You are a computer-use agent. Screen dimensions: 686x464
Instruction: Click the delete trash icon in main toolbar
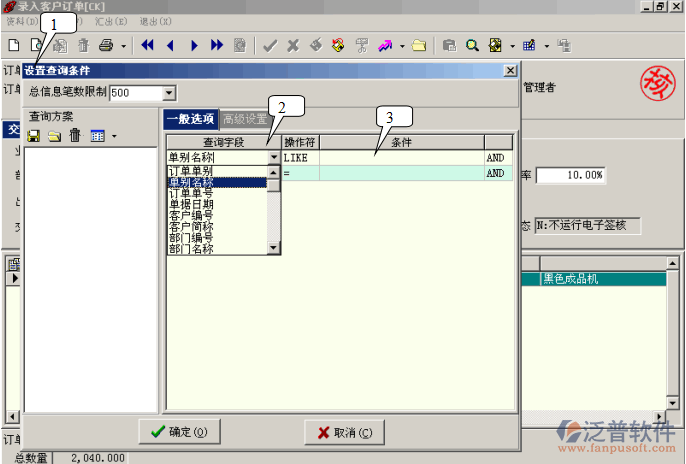point(83,45)
